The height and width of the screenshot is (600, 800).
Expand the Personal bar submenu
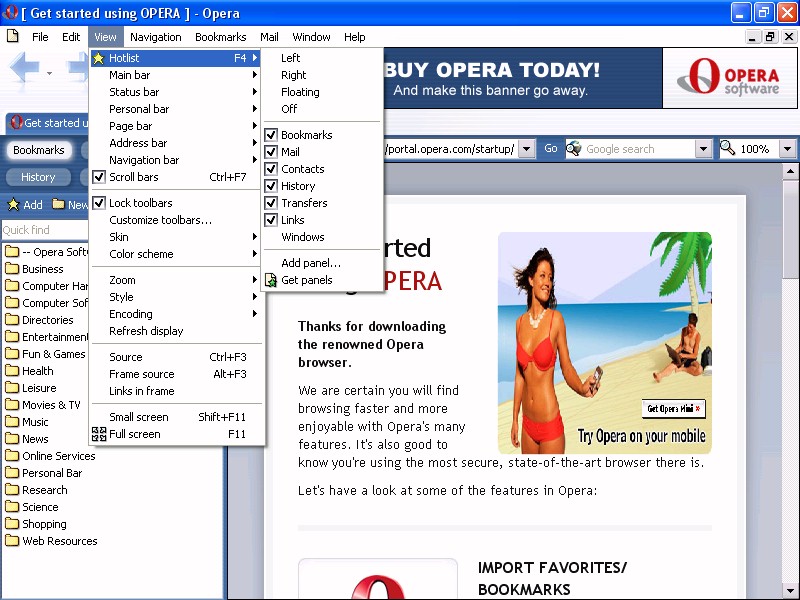[x=176, y=109]
